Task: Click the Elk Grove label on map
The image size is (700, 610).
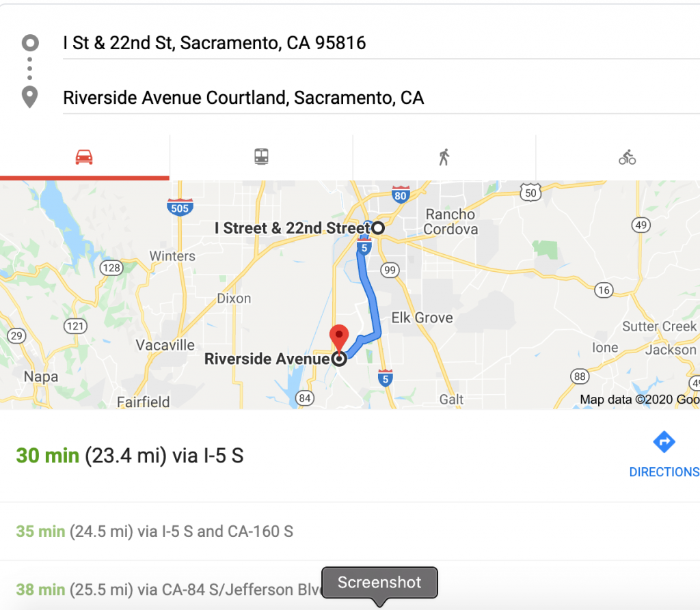Action: (422, 318)
